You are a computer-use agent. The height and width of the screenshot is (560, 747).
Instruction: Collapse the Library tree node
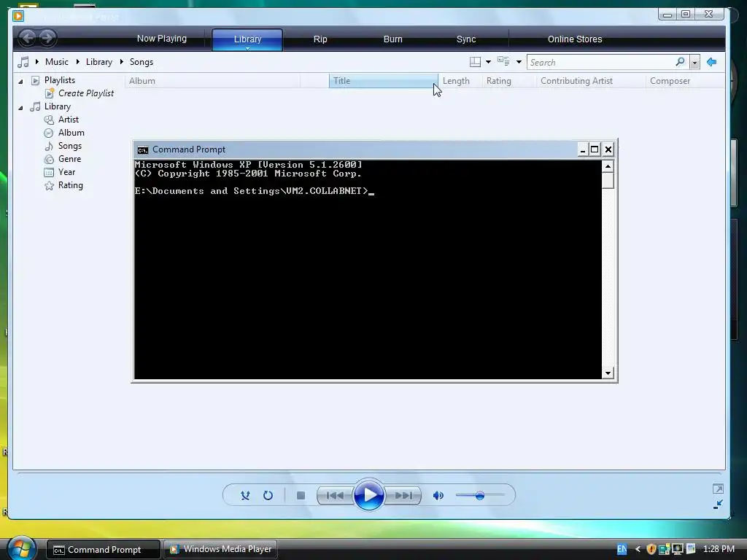point(20,108)
